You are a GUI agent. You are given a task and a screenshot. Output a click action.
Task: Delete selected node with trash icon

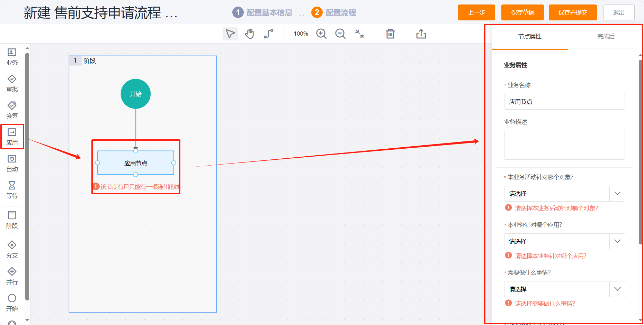(x=390, y=34)
